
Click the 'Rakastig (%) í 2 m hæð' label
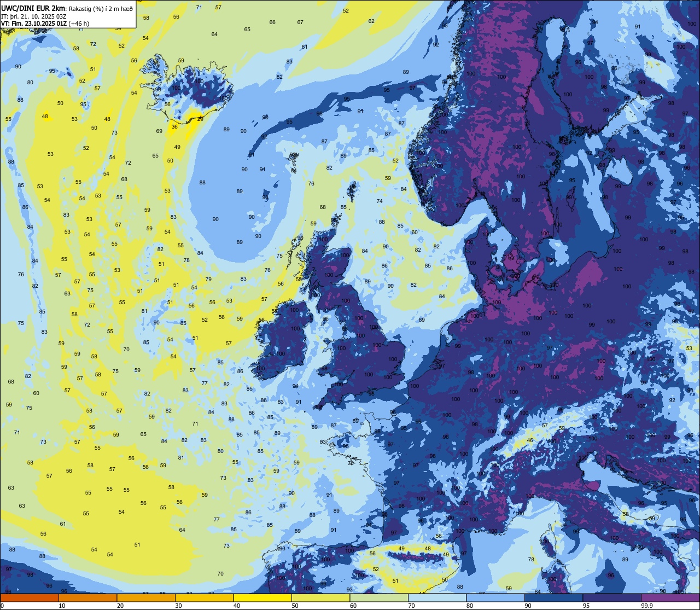tap(101, 9)
